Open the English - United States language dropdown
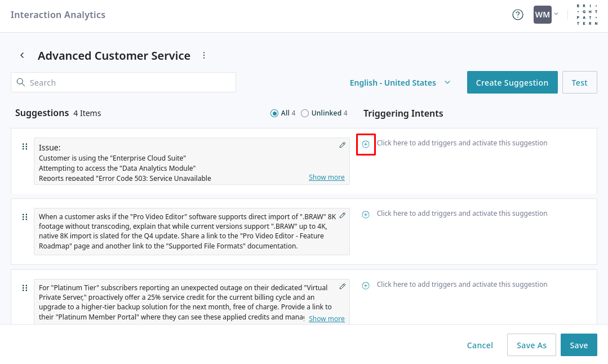The height and width of the screenshot is (364, 608). pyautogui.click(x=400, y=83)
